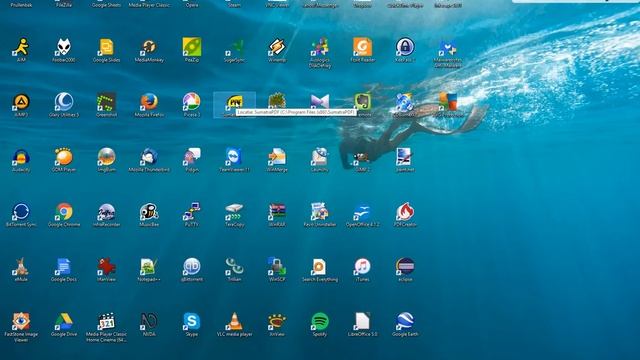Select the PeaZip shortcut icon
This screenshot has height=360, width=640.
click(x=192, y=48)
